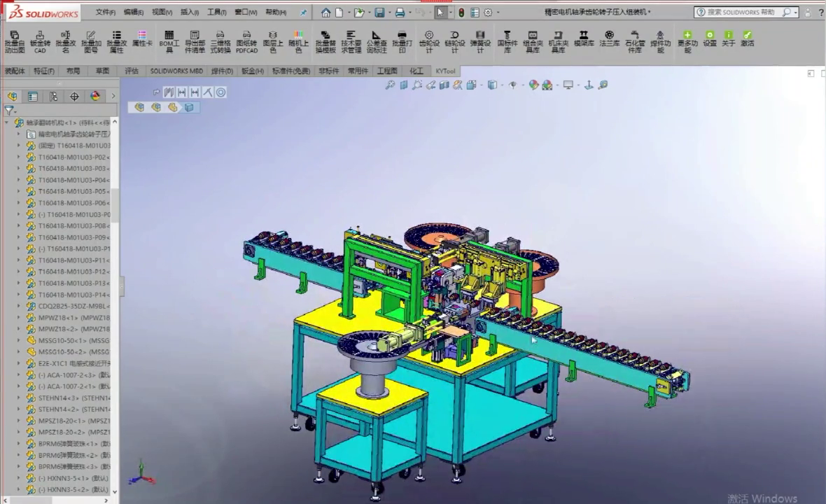826x504 pixels.
Task: Click the Home icon in the title bar
Action: pos(326,12)
